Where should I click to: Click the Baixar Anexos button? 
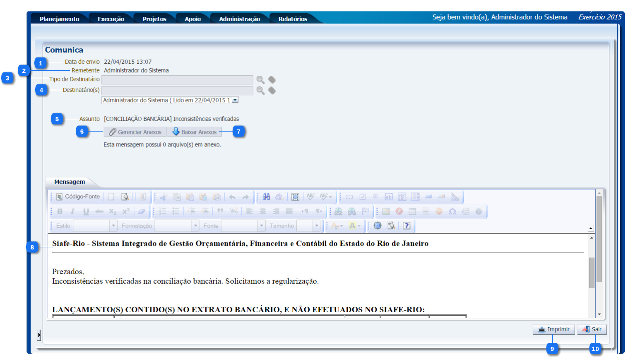[x=194, y=132]
